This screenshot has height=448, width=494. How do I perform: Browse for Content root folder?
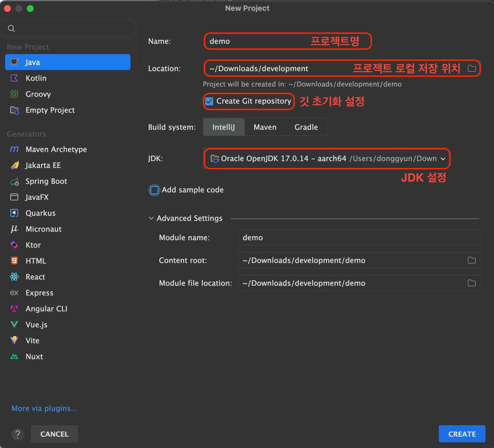pos(472,260)
